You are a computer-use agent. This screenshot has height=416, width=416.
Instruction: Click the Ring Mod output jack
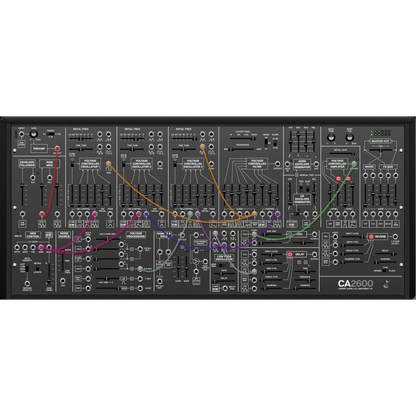[50, 177]
